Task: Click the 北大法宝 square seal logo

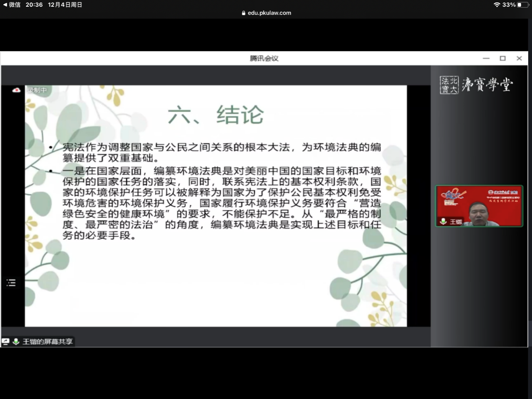Action: pyautogui.click(x=449, y=85)
